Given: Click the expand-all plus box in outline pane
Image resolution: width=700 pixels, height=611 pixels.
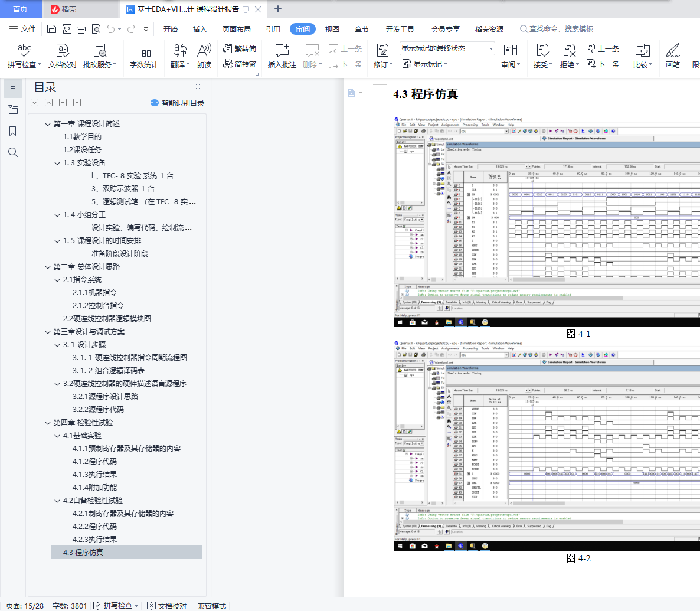Looking at the screenshot, I should coord(63,102).
